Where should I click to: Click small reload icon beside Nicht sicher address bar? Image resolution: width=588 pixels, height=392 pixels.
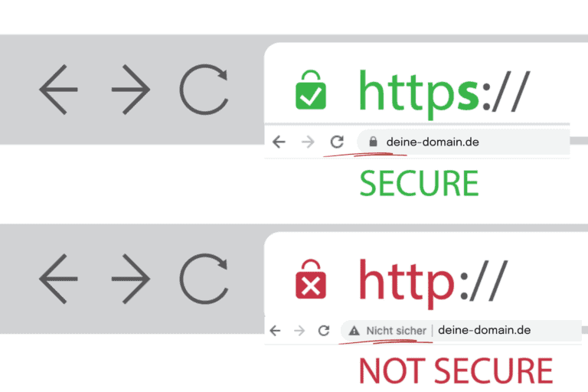324,331
